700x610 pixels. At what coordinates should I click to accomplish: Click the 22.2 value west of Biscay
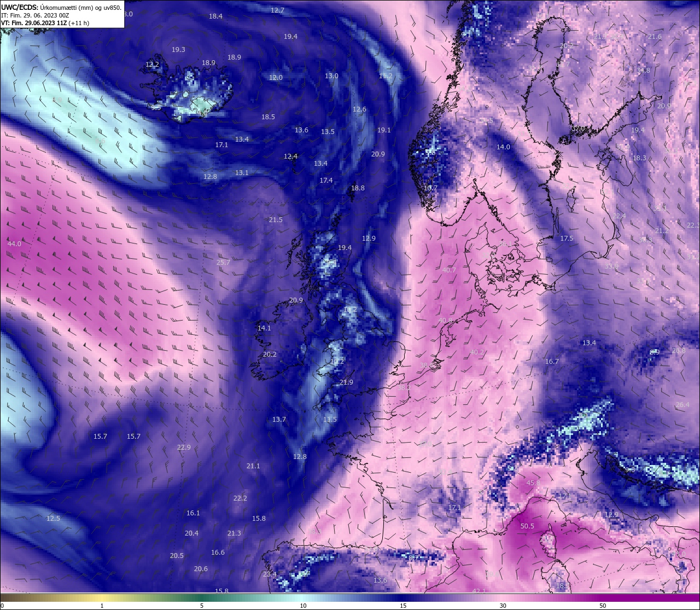[x=240, y=498]
